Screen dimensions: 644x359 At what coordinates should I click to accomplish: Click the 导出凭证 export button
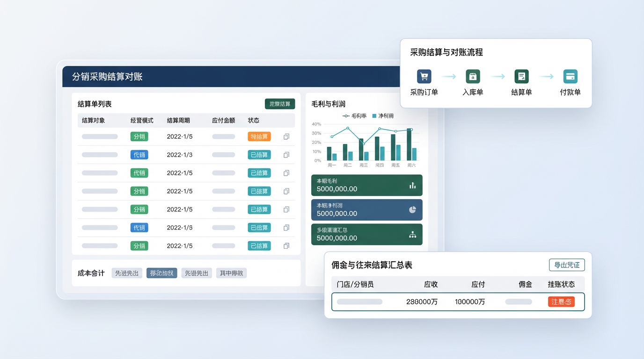[566, 265]
